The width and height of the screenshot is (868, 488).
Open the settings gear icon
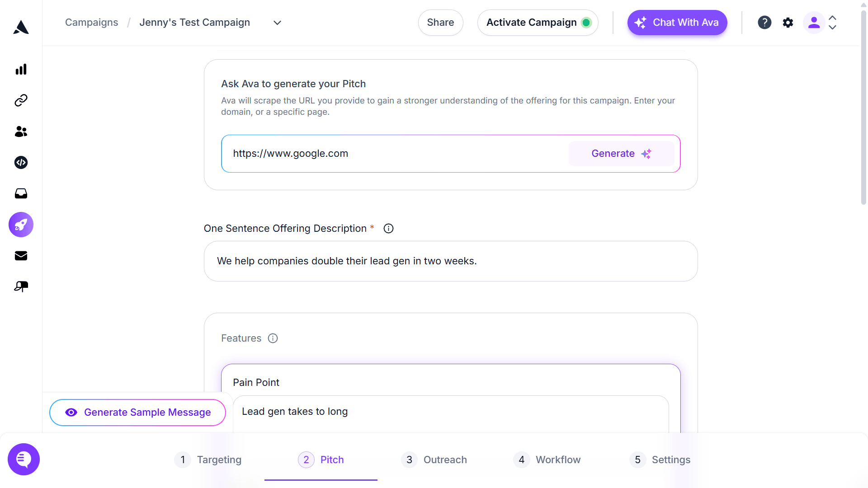(x=788, y=22)
